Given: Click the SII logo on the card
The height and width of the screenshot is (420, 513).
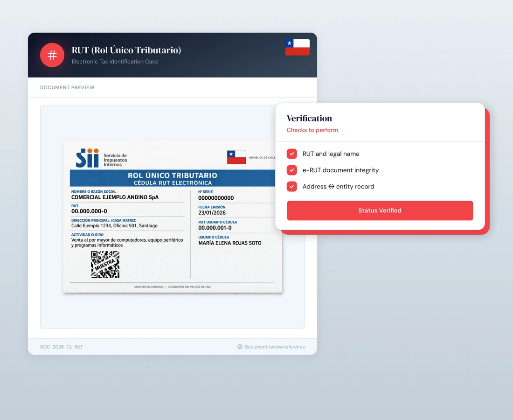Looking at the screenshot, I should click(x=87, y=158).
